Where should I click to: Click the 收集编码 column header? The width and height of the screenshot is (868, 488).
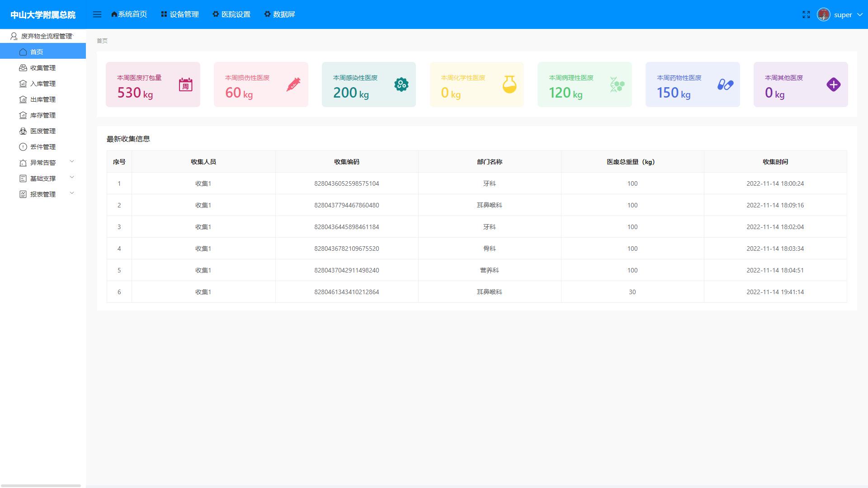(x=347, y=162)
